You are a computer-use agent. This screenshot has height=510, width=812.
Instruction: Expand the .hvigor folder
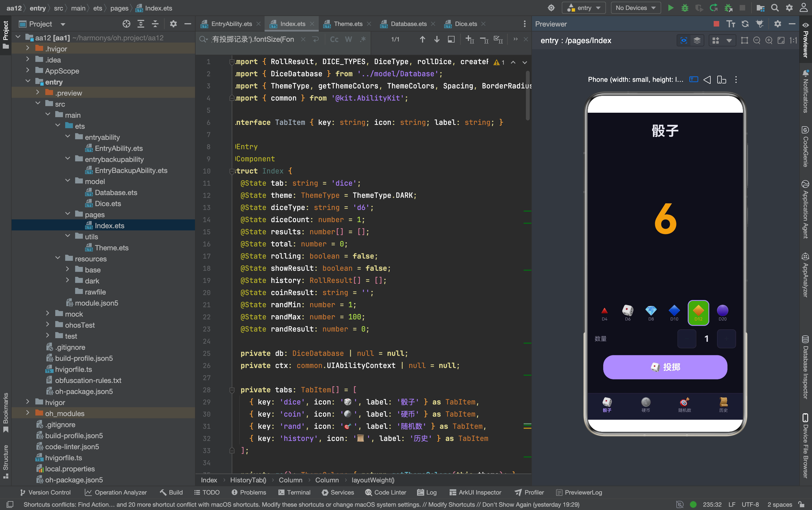pos(28,49)
